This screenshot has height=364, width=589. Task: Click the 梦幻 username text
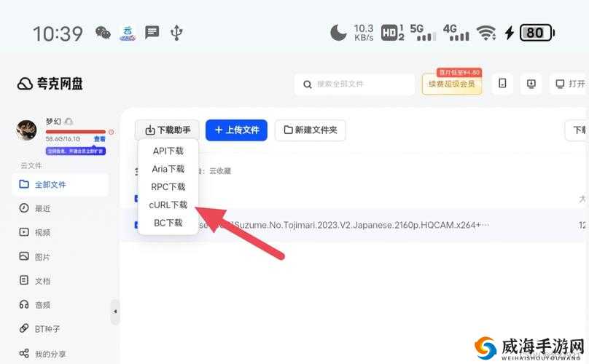[x=53, y=122]
